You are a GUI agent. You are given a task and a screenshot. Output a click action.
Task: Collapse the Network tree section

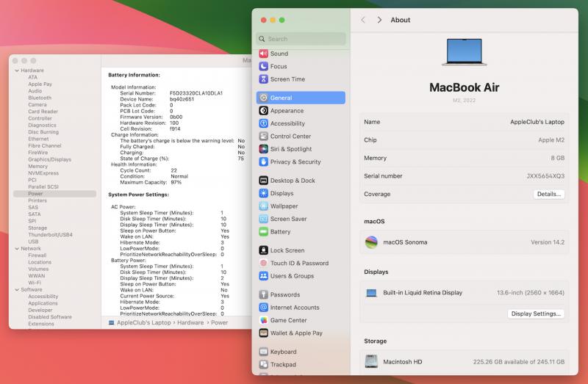pos(17,248)
